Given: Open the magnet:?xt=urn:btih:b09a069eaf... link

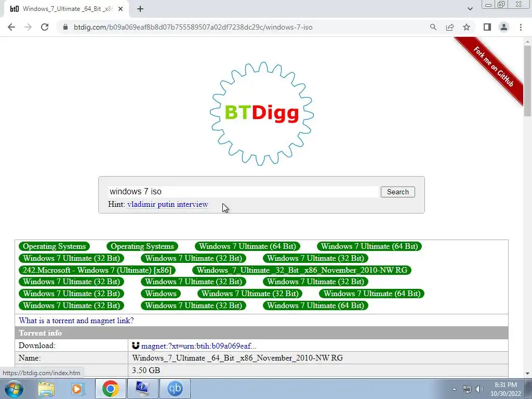Looking at the screenshot, I should (198, 346).
